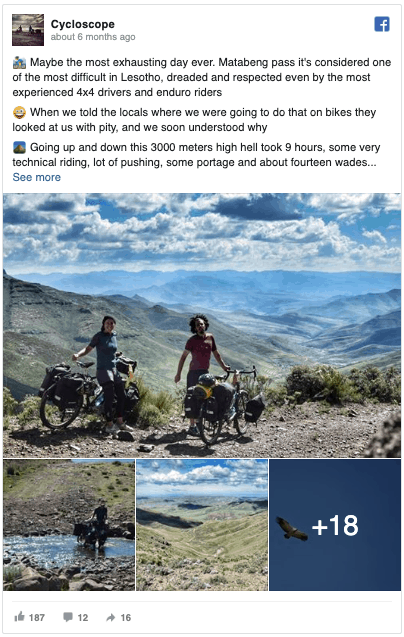The image size is (404, 637).
Task: Click the Facebook logo icon
Action: coord(382,24)
